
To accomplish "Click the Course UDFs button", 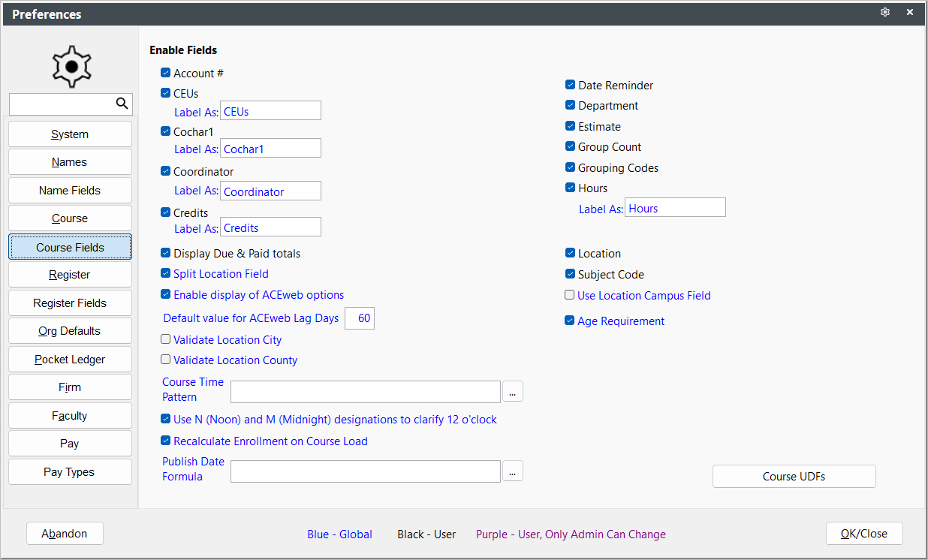I will click(x=794, y=477).
